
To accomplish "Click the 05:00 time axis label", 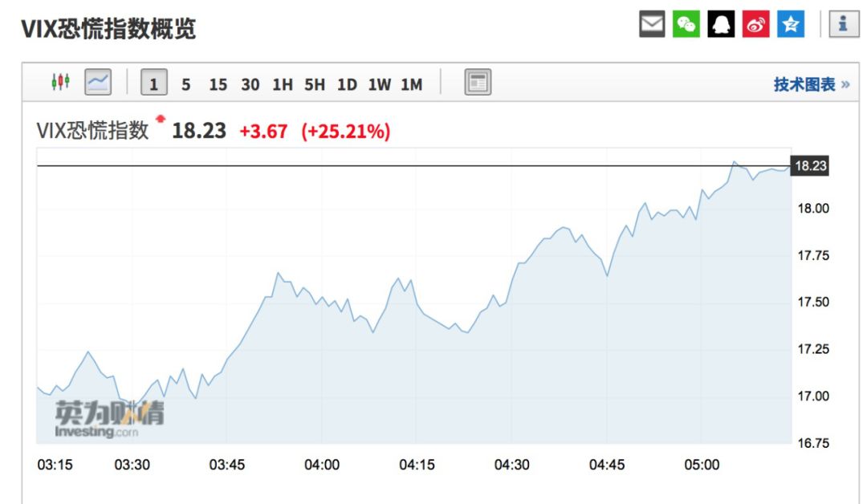I will coord(702,465).
